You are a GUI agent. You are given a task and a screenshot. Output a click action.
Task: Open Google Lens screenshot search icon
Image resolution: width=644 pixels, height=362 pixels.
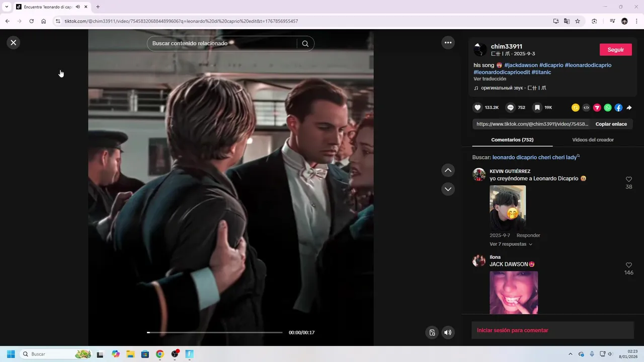tap(594, 21)
